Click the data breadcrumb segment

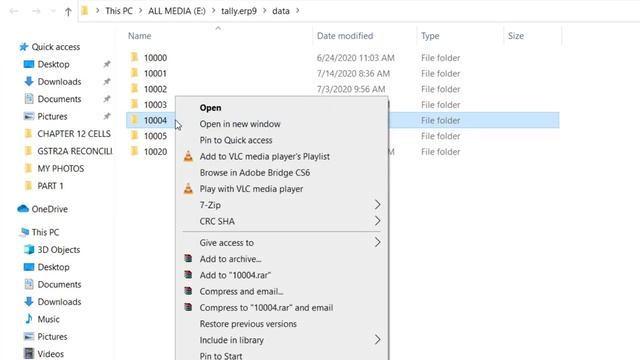[x=281, y=11]
